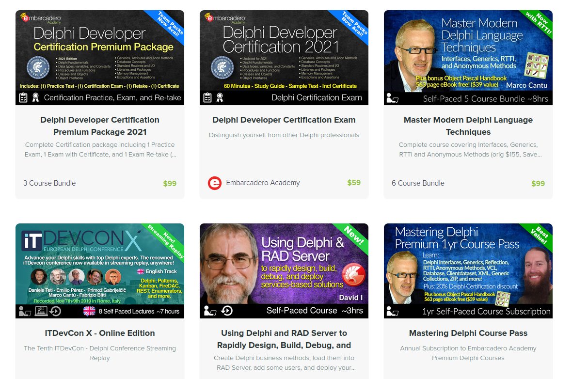This screenshot has height=379, width=588.
Task: Click the learner icon on the 1yr Course Subscription banner
Action: [x=392, y=311]
